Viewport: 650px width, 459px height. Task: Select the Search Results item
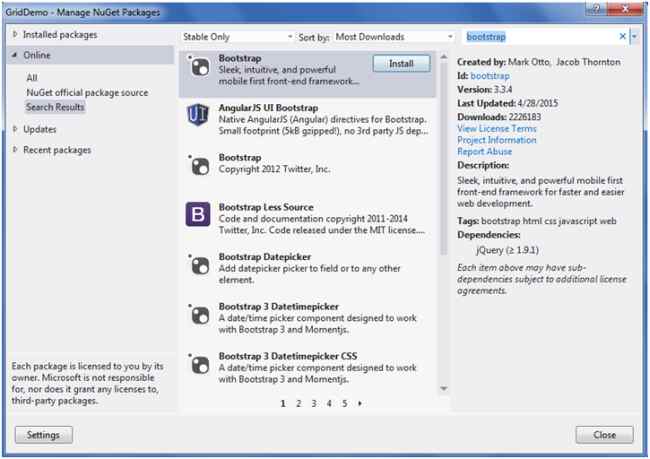55,107
